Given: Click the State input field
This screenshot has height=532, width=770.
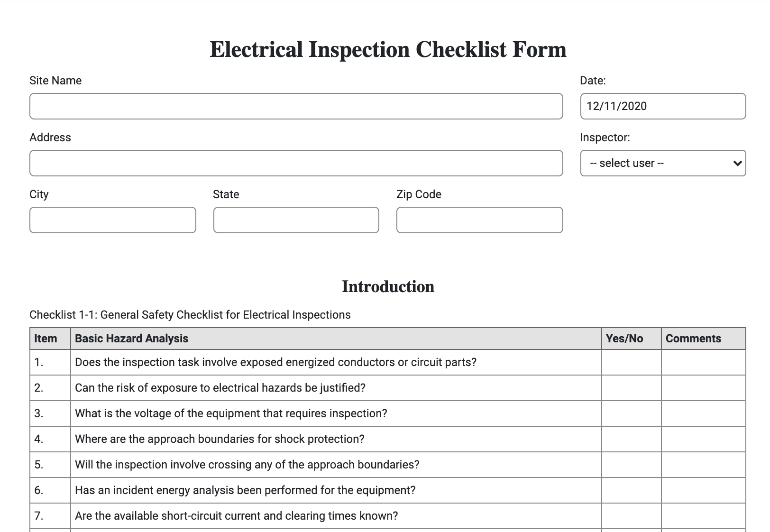Looking at the screenshot, I should pos(296,220).
